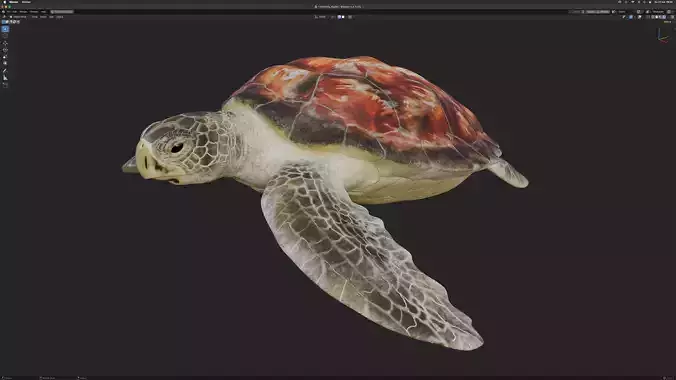Select the 3D Cursor tool
The height and width of the screenshot is (380, 676).
click(5, 36)
